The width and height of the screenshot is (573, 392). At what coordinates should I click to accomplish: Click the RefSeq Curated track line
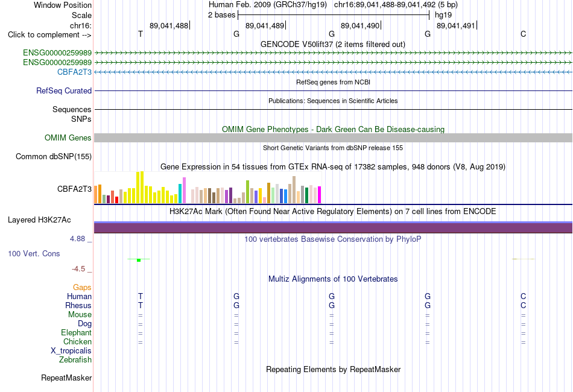(333, 90)
